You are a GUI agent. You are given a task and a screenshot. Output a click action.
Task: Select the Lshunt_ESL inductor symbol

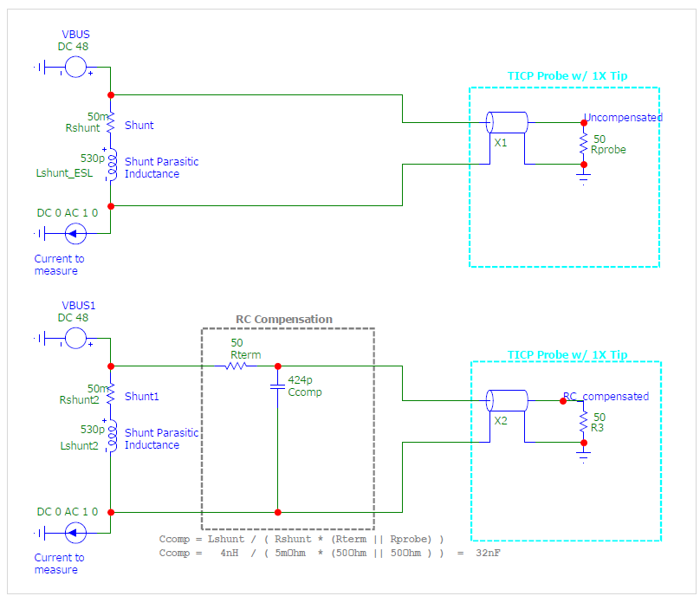point(112,165)
